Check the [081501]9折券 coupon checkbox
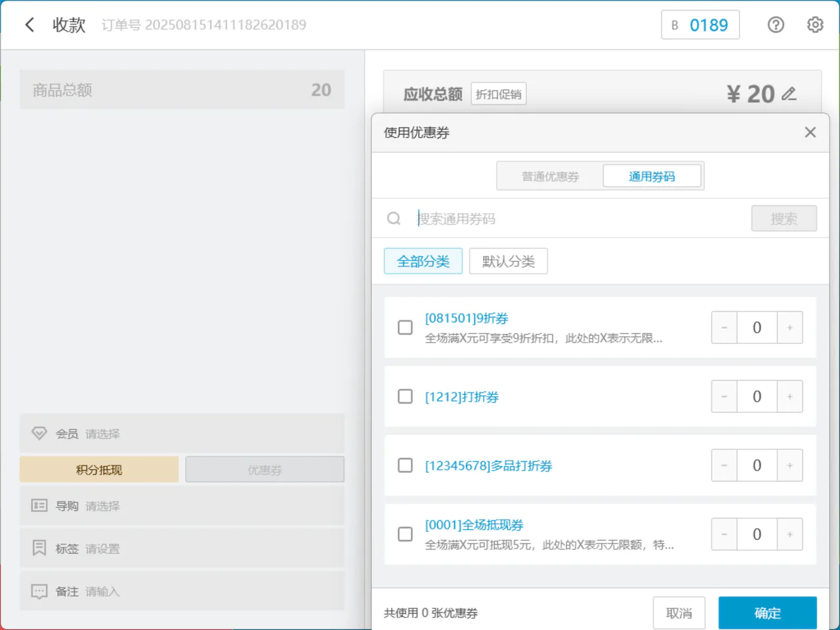The image size is (840, 630). click(406, 327)
